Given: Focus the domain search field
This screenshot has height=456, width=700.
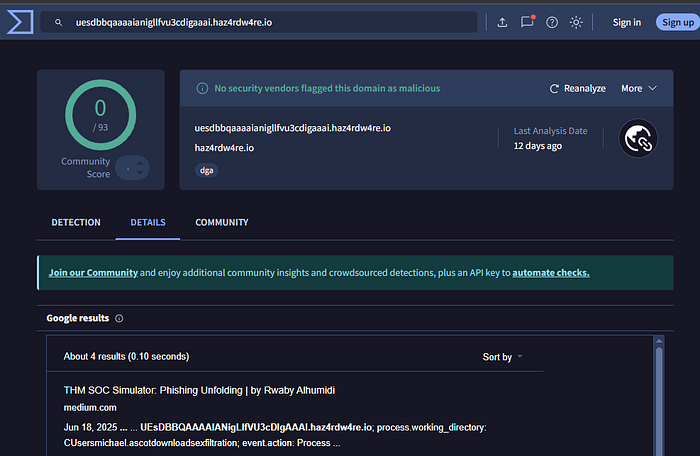Looking at the screenshot, I should tap(259, 22).
